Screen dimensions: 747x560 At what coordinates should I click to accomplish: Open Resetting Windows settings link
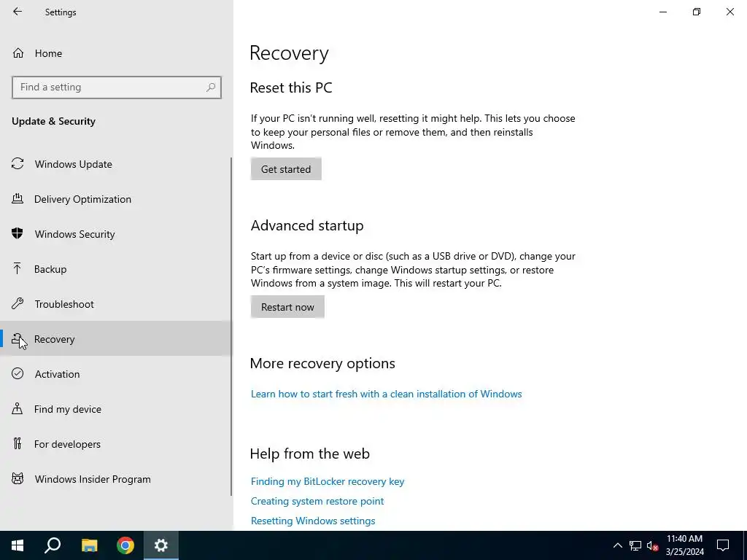pos(313,521)
